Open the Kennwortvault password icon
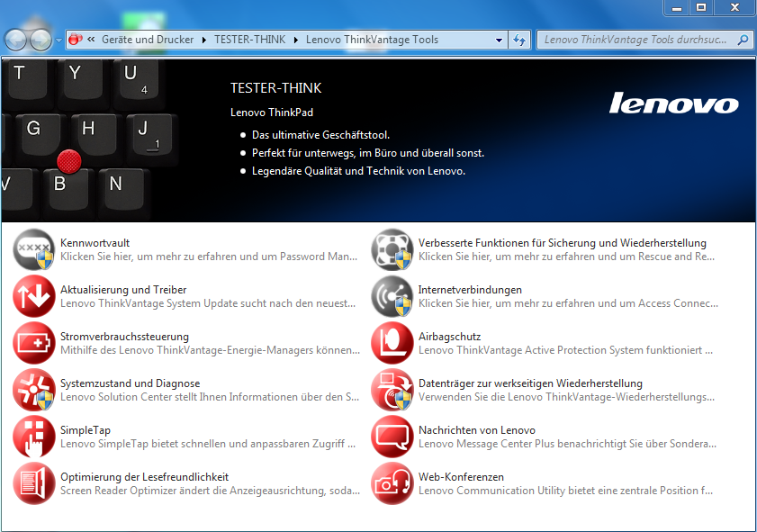The height and width of the screenshot is (532, 757). click(34, 249)
